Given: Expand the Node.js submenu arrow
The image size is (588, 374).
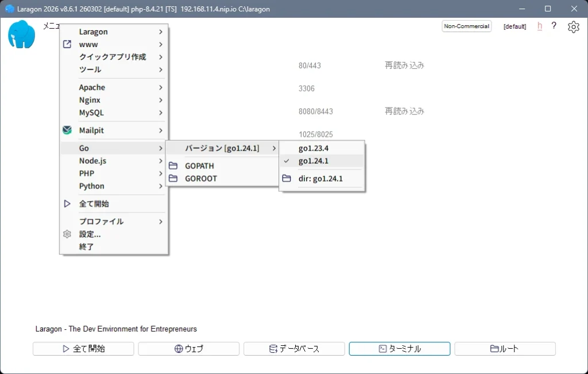Looking at the screenshot, I should coord(161,161).
